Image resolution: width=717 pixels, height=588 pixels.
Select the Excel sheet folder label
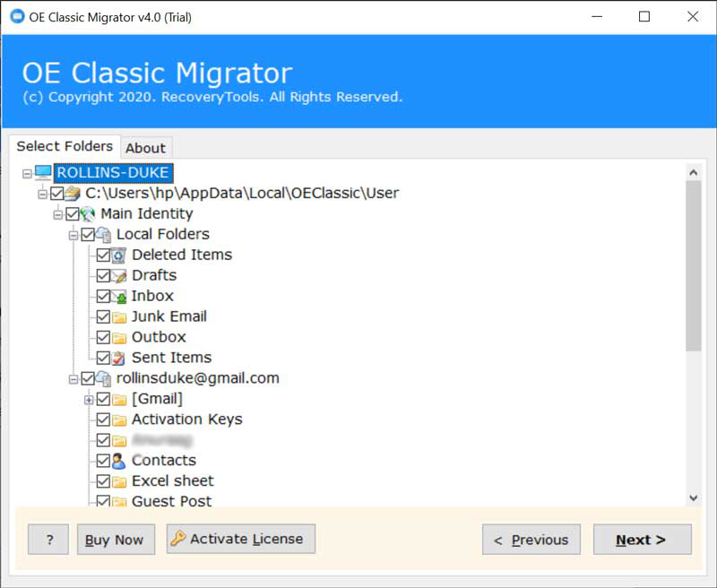click(x=172, y=481)
